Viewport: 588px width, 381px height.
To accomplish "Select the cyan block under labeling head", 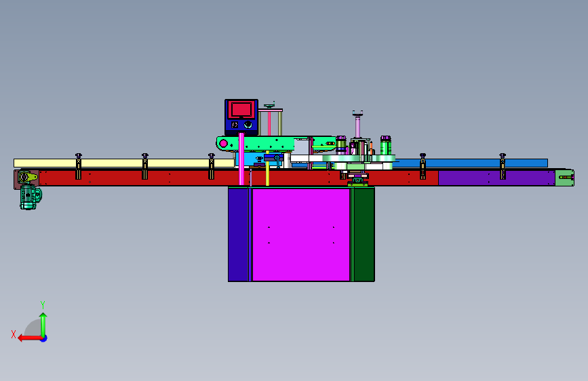I will (x=250, y=159).
